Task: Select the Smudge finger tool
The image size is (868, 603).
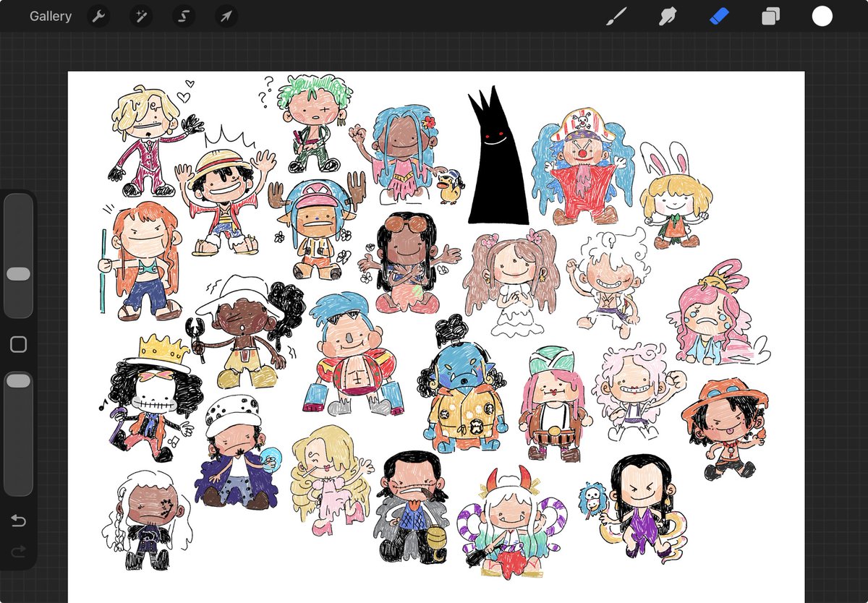Action: point(667,16)
